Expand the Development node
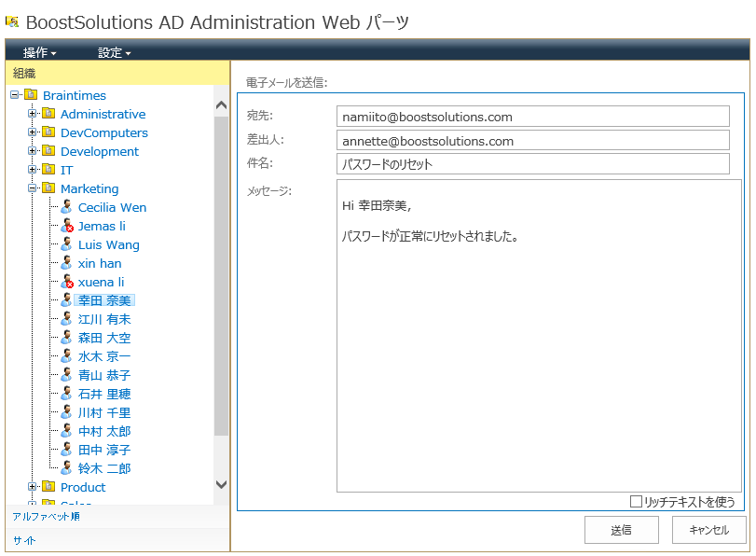Screen dimensions: 756x556 click(x=32, y=150)
